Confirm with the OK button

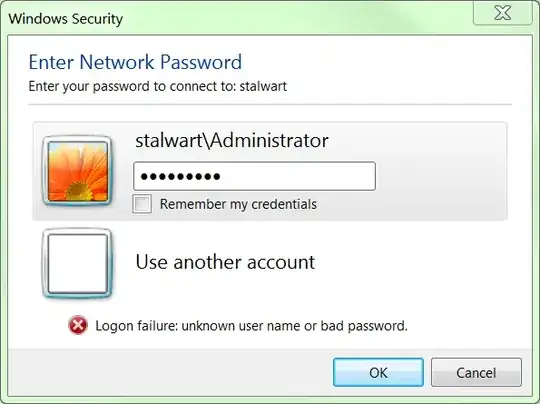point(378,372)
